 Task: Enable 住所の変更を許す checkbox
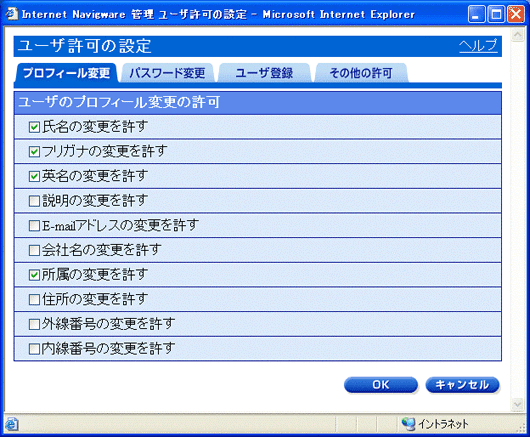(x=34, y=299)
